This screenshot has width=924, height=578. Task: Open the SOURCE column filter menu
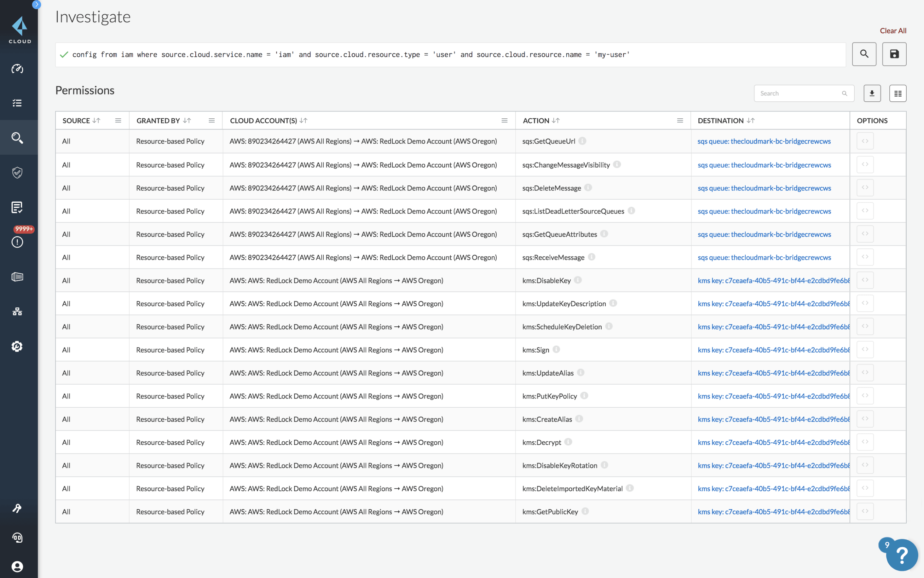[118, 120]
